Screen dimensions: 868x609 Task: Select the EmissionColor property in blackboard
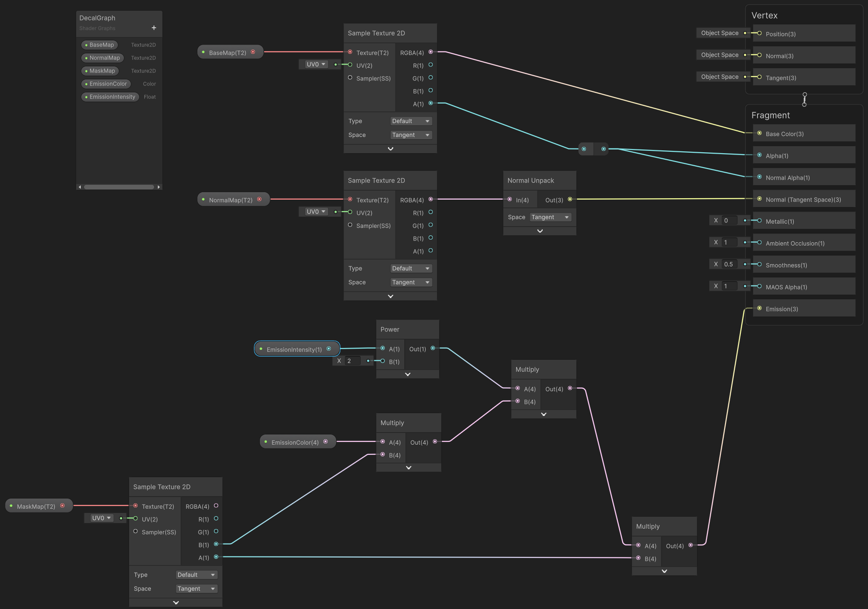click(106, 84)
